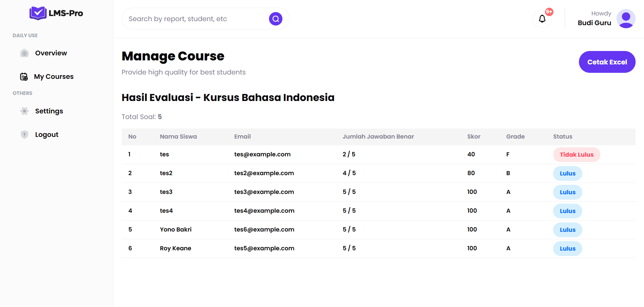
Task: Select the tes5@example.com email cell
Action: click(x=264, y=248)
